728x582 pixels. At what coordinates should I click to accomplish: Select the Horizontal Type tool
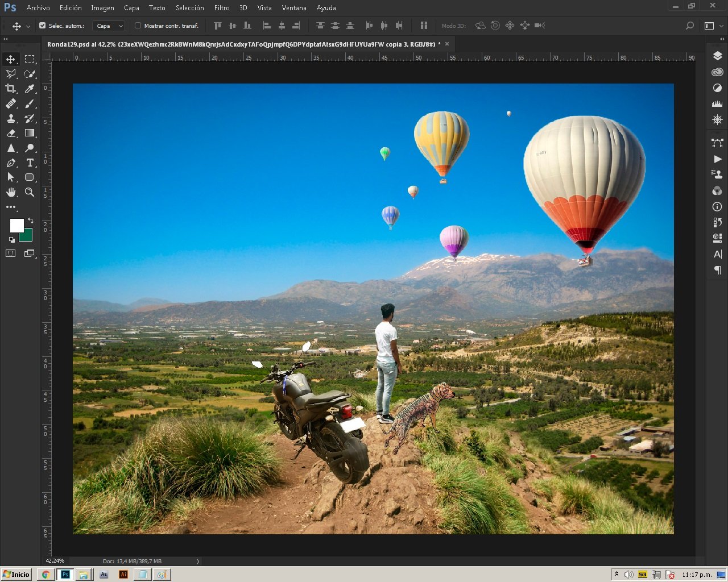[30, 163]
